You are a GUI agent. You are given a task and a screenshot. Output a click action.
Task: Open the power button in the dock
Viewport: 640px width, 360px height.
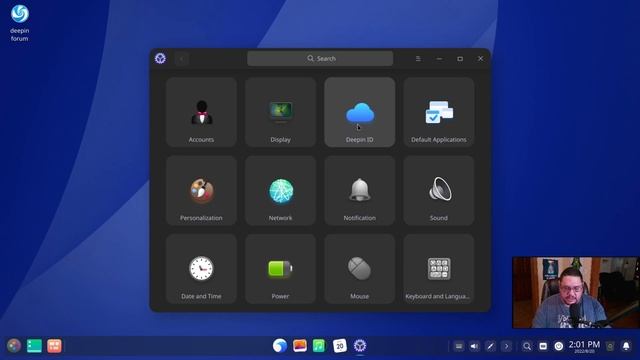[559, 346]
